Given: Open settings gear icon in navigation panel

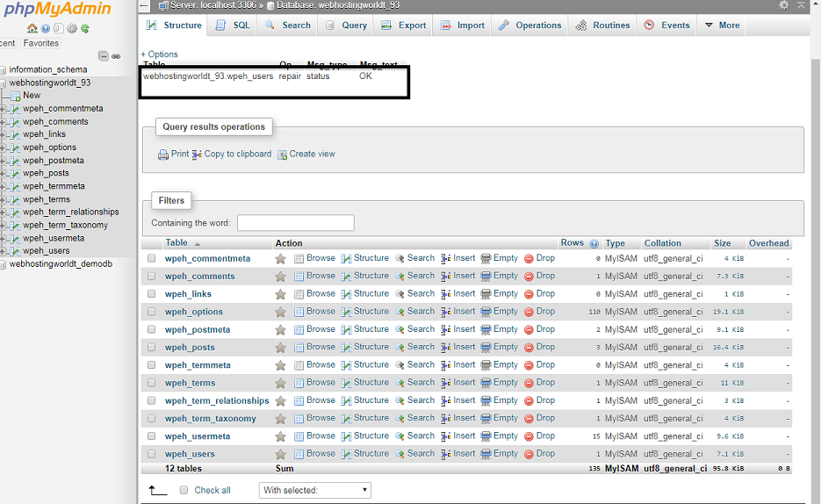Looking at the screenshot, I should [x=72, y=28].
